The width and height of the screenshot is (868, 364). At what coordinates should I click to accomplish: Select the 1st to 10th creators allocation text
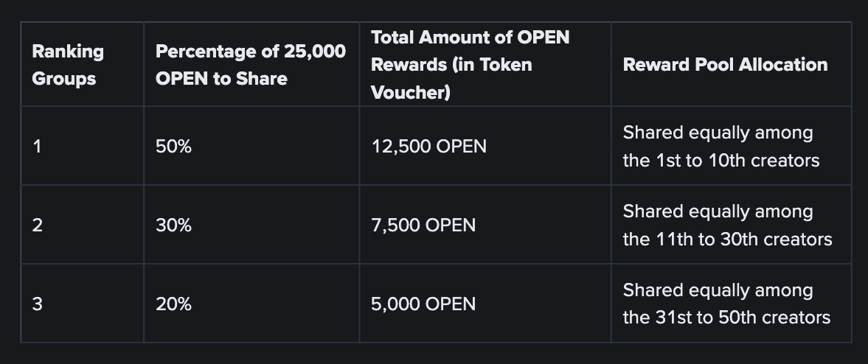click(721, 147)
